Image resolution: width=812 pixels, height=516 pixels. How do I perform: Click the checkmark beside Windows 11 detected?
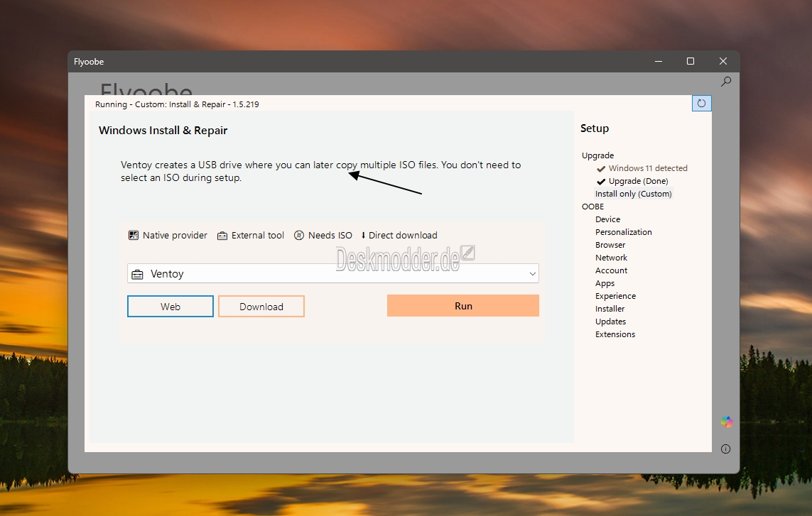(x=601, y=169)
